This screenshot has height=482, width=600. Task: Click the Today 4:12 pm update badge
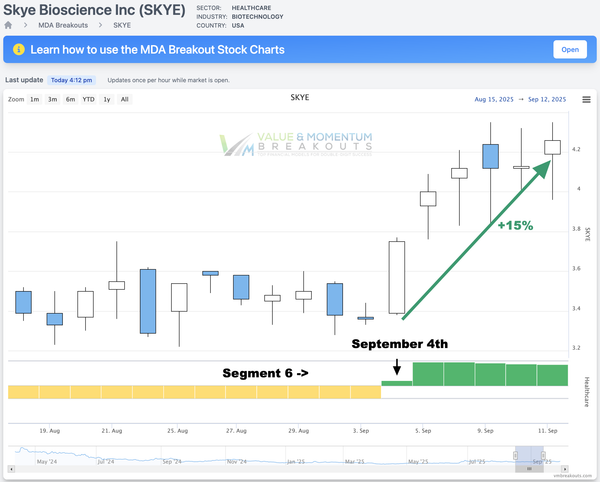coord(73,80)
